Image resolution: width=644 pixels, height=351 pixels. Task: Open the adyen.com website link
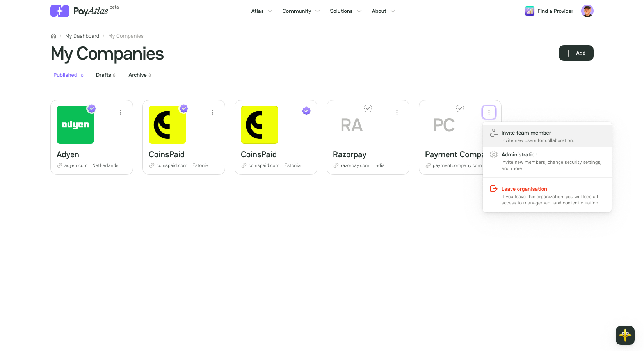click(x=76, y=165)
